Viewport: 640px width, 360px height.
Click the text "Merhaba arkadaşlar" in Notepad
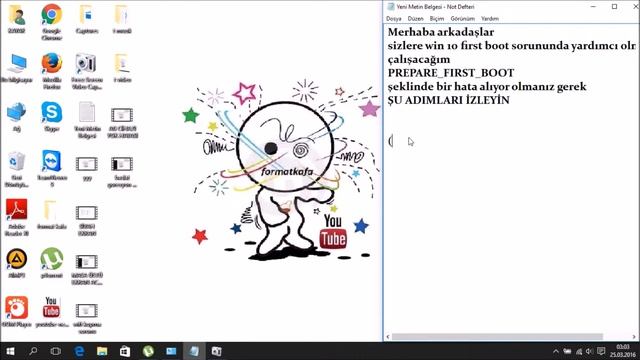[441, 32]
